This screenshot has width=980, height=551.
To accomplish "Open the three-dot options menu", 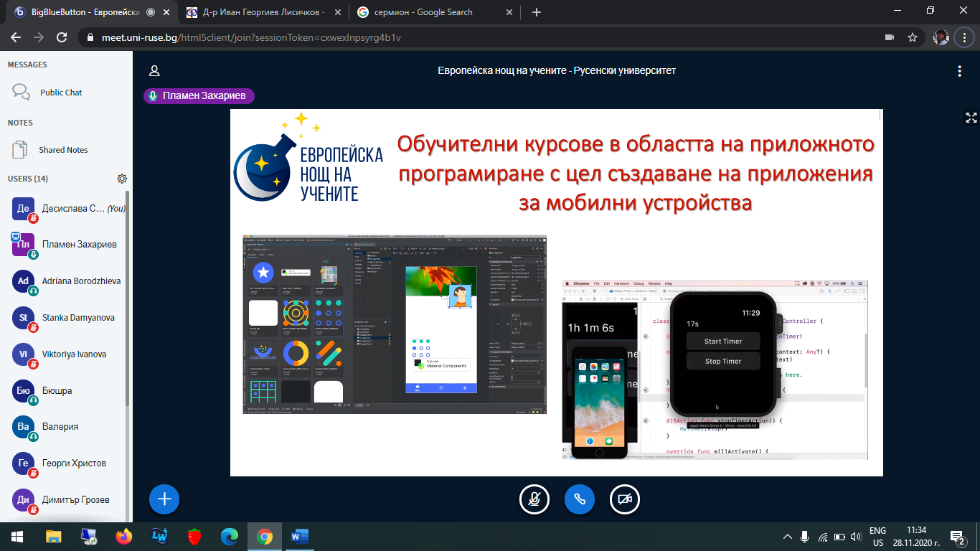I will (x=959, y=71).
